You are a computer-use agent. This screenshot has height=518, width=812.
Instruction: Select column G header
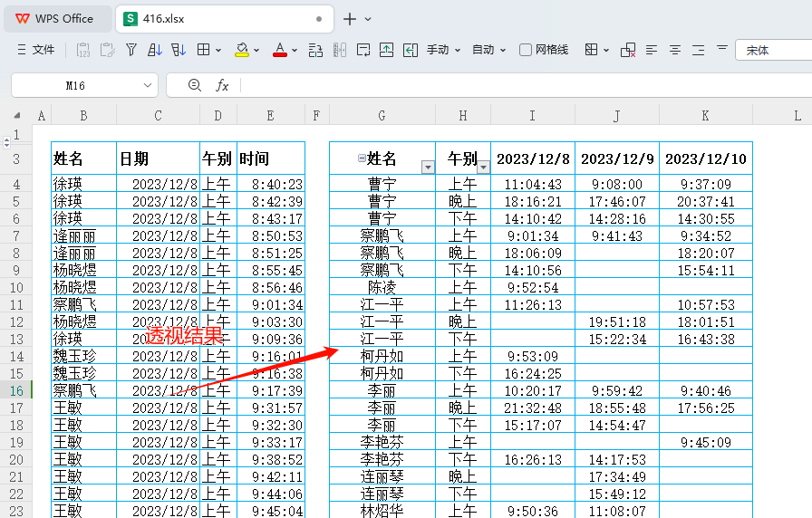click(x=382, y=116)
